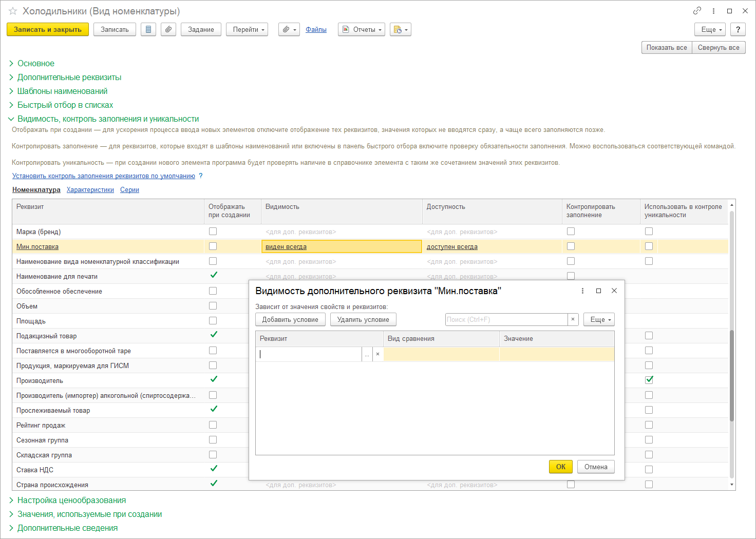The width and height of the screenshot is (756, 539).
Task: Click the ellipsis select button in Реквизит cell
Action: click(x=367, y=354)
